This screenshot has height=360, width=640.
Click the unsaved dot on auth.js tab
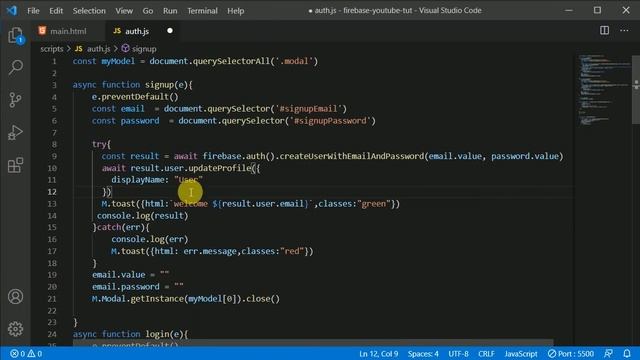point(170,31)
